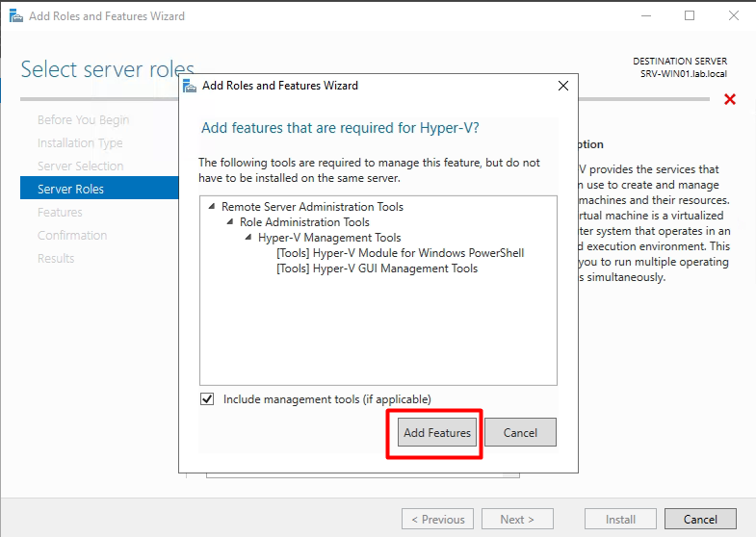Cancel the Hyper-V required features dialog

tap(520, 433)
